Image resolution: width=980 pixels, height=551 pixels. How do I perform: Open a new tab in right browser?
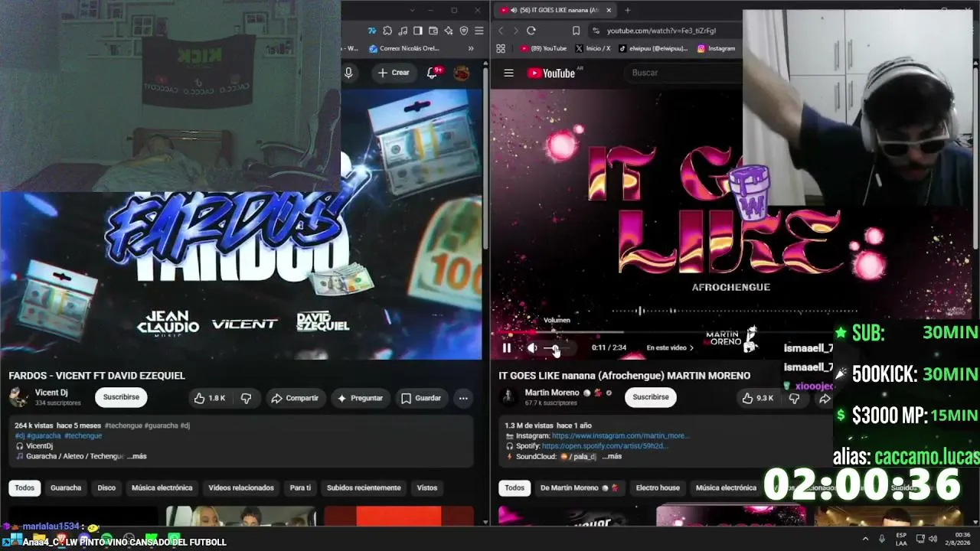click(628, 10)
